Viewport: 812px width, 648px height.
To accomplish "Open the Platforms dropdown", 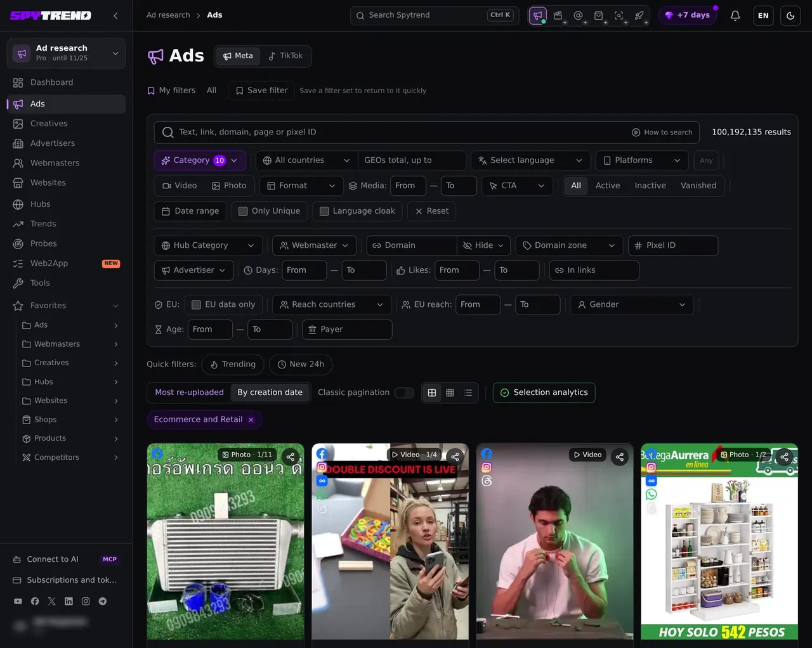I will (x=641, y=160).
